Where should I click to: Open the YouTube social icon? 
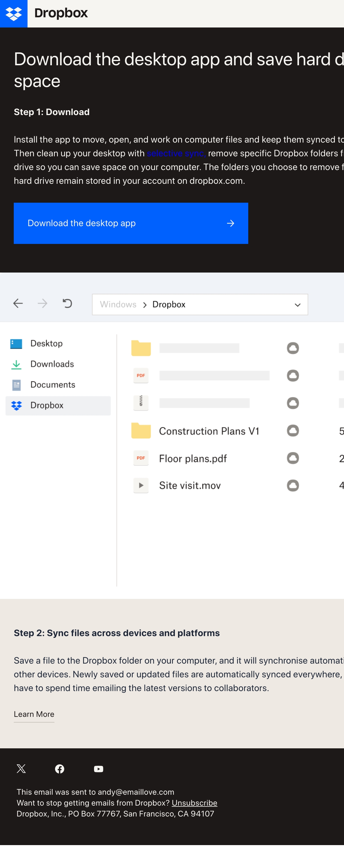tap(99, 769)
